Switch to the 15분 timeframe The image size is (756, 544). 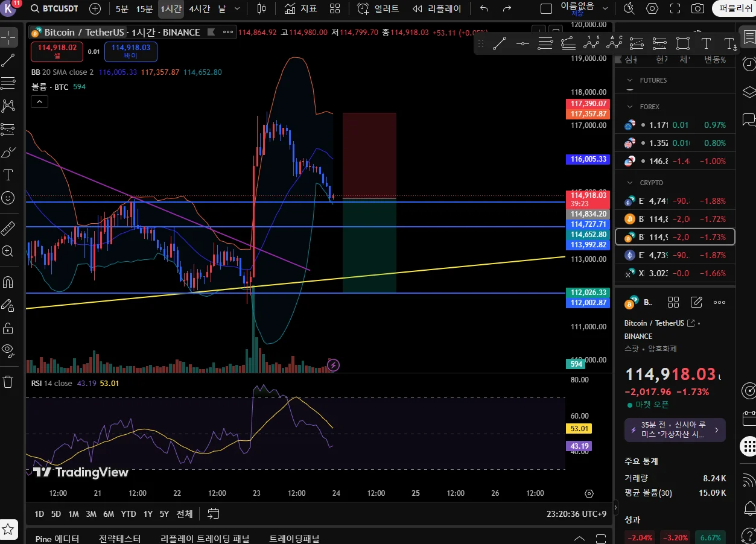coord(144,8)
